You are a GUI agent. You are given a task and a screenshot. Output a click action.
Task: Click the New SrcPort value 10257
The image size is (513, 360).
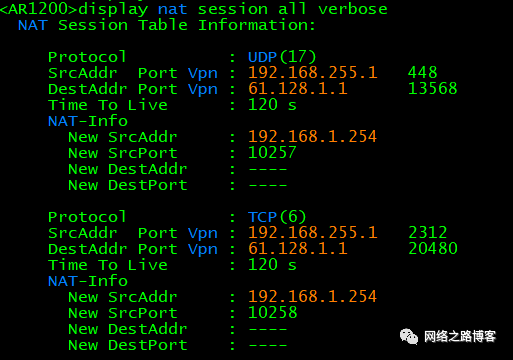272,153
